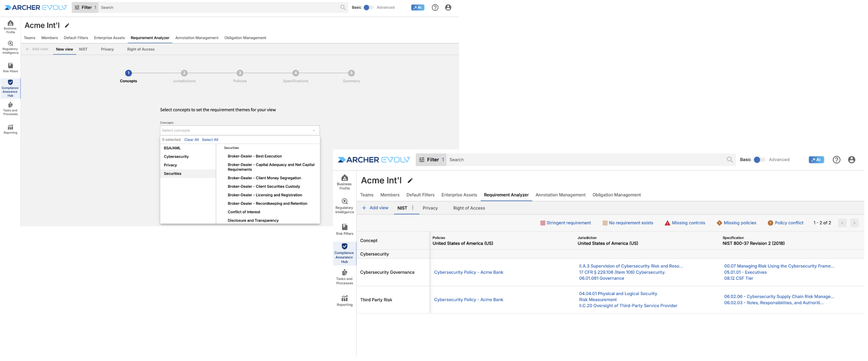Open Reporting in the Concepts wizard window sidebar
This screenshot has height=361, width=868.
coord(10,129)
